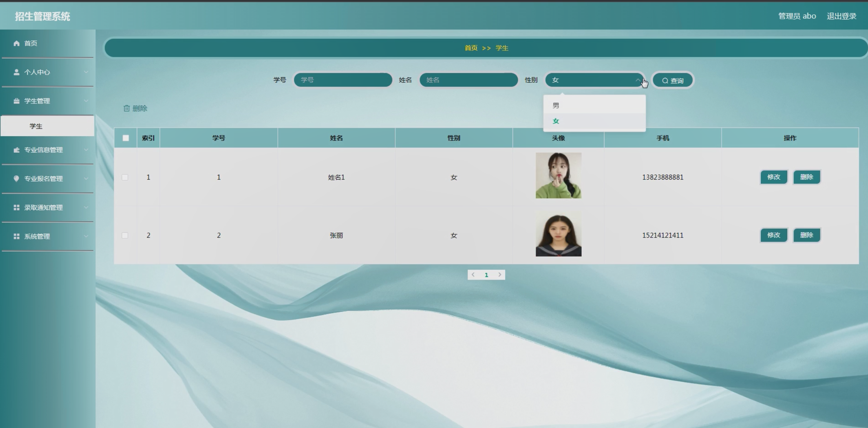Screen dimensions: 868x428
Task: Open the 学生 submenu item
Action: click(36, 126)
